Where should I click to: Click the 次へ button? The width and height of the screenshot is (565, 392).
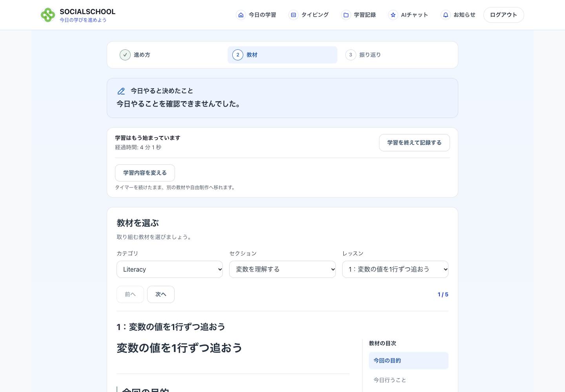(161, 294)
